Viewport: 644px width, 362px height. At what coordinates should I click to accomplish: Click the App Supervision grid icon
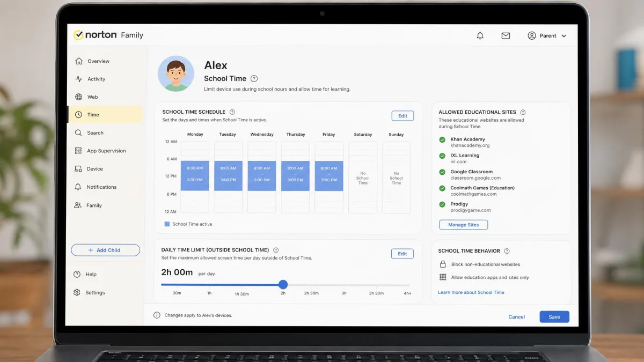pos(78,151)
